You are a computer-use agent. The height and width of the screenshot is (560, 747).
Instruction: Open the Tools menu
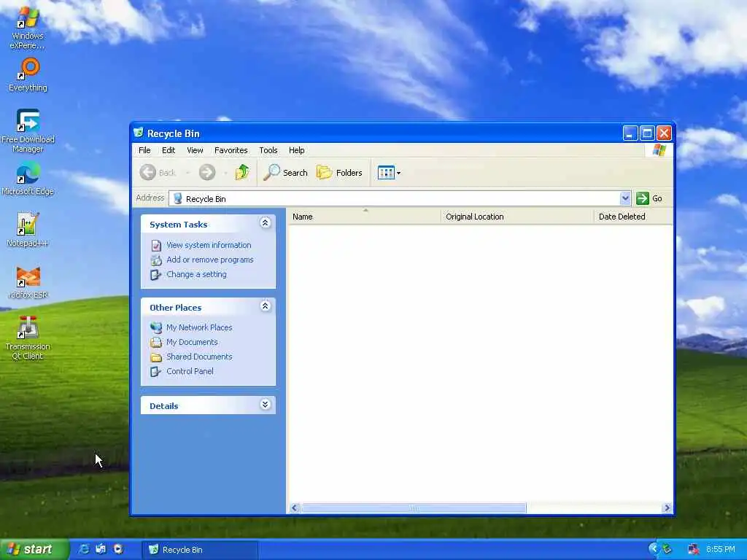pos(268,150)
